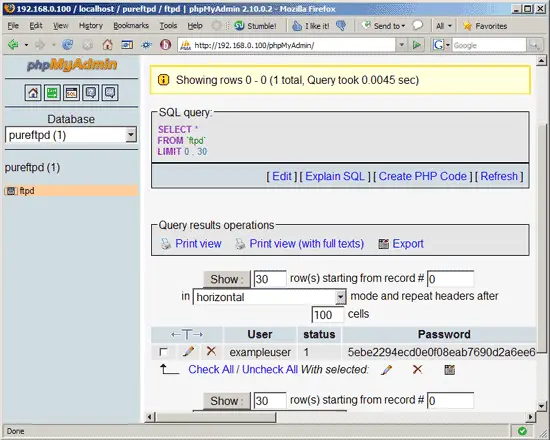
Task: Click the Firefox Forward arrow
Action: 40,45
